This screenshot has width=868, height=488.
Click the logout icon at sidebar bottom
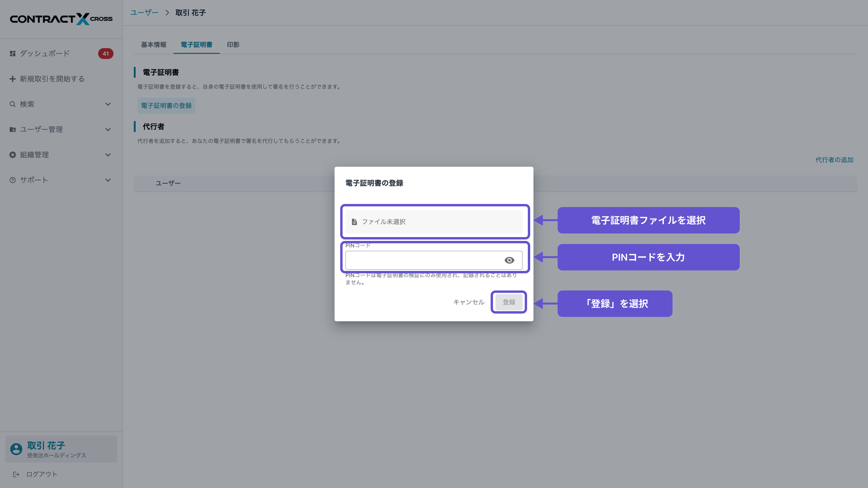[x=16, y=474]
